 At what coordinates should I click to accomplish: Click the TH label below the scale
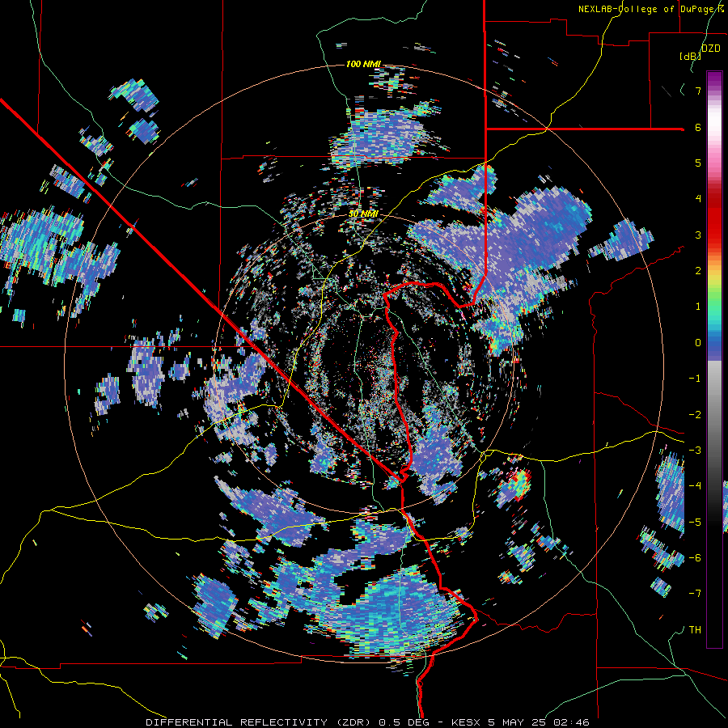(695, 630)
